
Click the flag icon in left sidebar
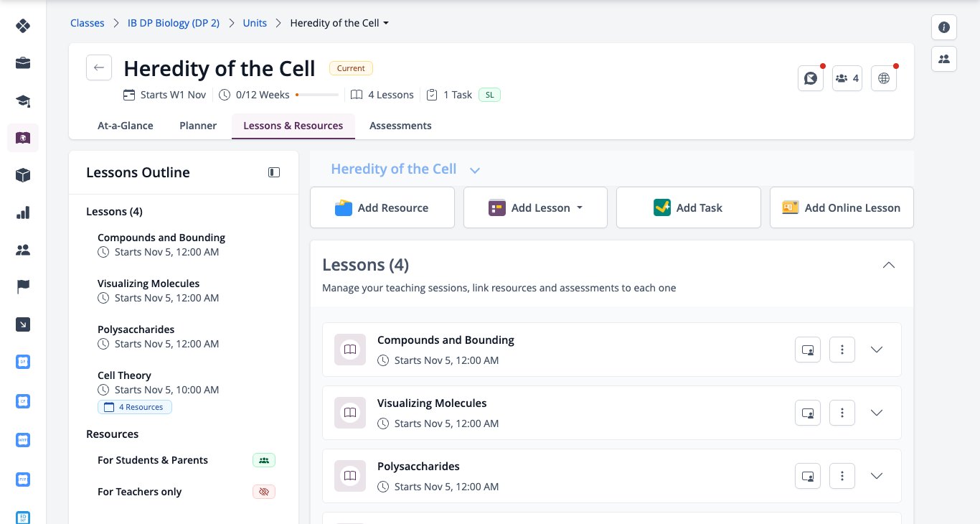click(23, 287)
